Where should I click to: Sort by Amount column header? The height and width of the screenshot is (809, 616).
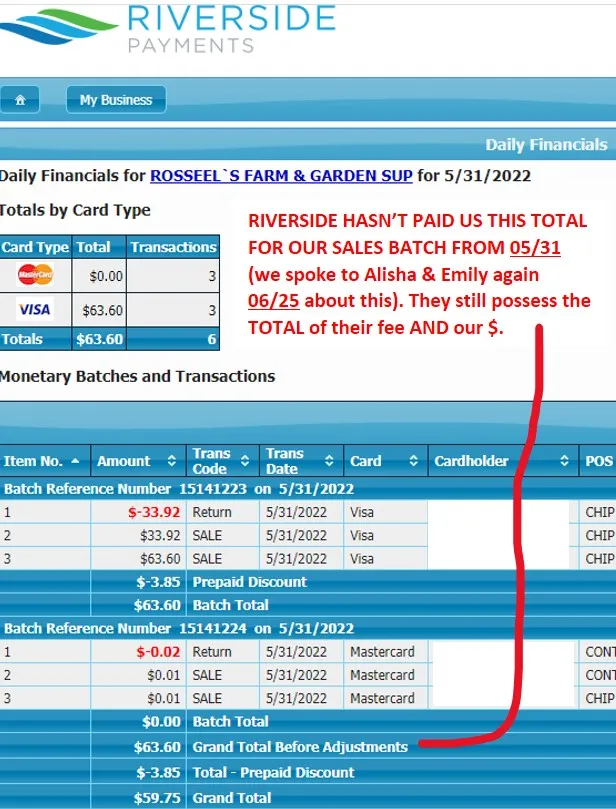click(x=138, y=461)
